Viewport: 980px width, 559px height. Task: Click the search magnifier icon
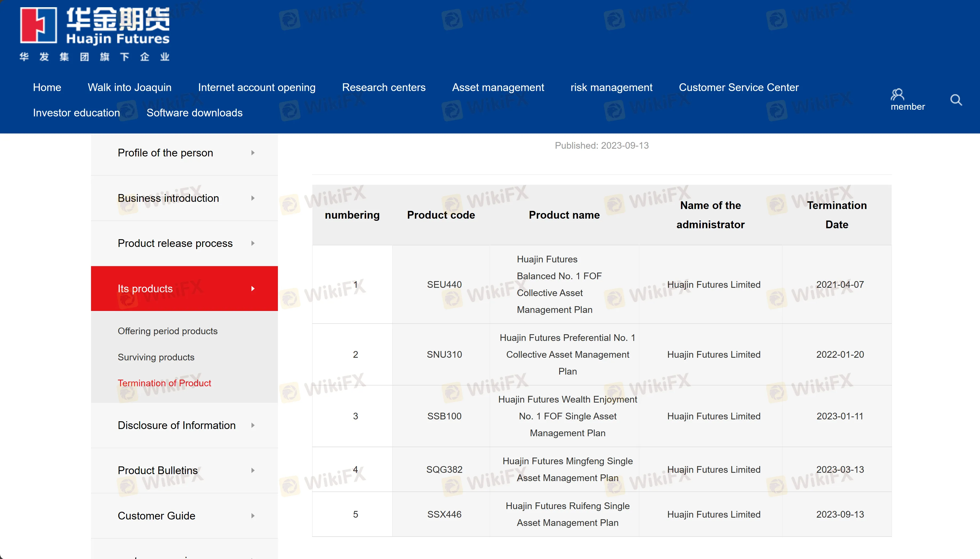(956, 100)
